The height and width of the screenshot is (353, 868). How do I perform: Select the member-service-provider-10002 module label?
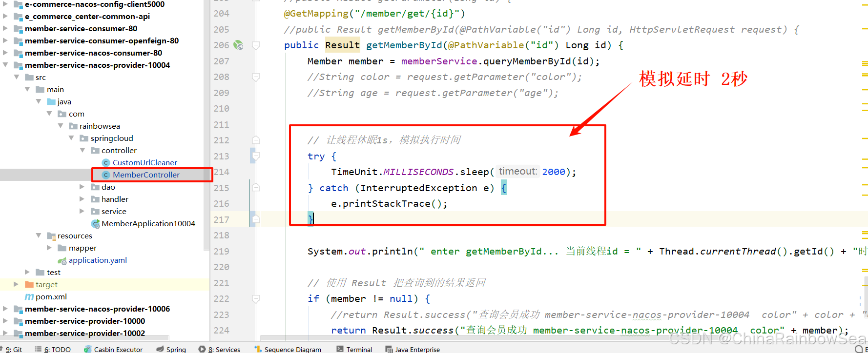tap(85, 333)
